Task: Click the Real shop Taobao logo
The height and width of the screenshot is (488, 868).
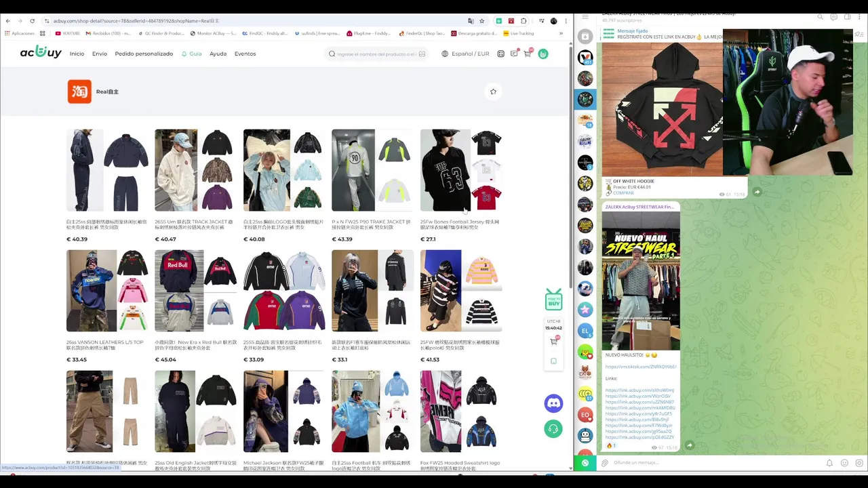Action: coord(79,91)
